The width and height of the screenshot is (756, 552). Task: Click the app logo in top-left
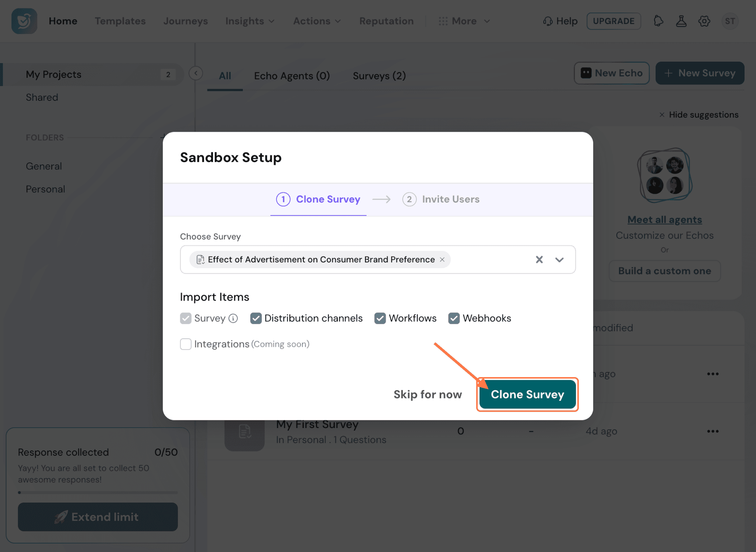point(24,21)
